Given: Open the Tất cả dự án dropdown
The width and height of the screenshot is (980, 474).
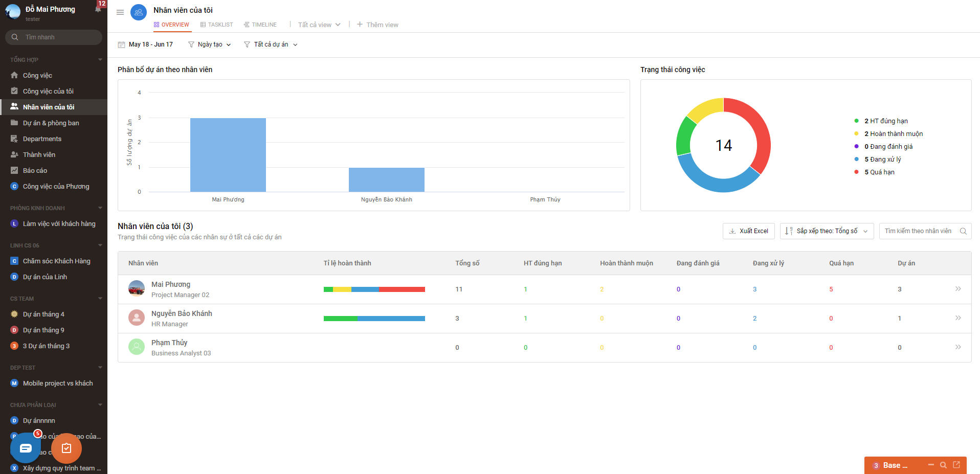Looking at the screenshot, I should tap(271, 44).
